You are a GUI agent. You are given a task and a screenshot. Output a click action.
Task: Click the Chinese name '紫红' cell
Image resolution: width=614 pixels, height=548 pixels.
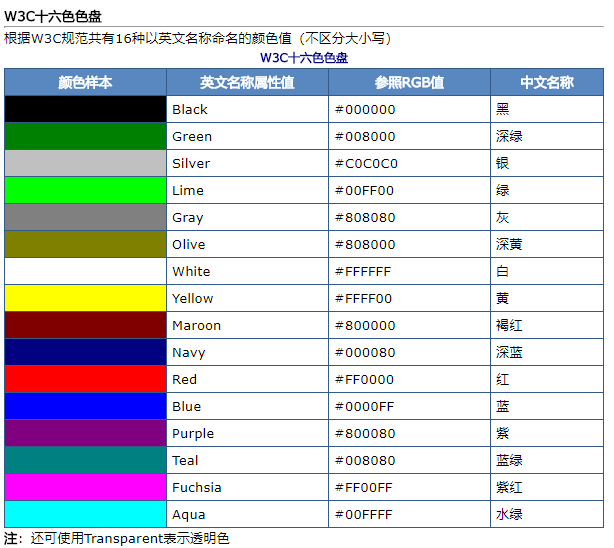coord(547,488)
